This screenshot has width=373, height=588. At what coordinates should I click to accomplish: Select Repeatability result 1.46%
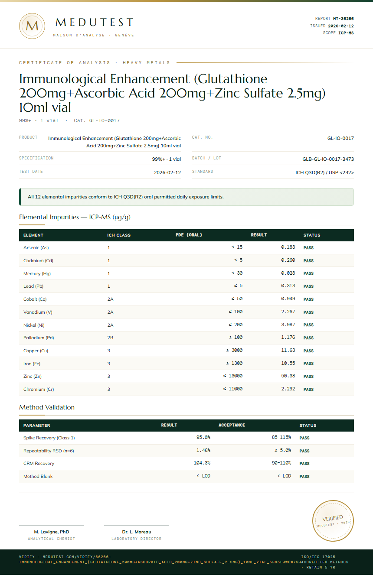click(x=203, y=451)
